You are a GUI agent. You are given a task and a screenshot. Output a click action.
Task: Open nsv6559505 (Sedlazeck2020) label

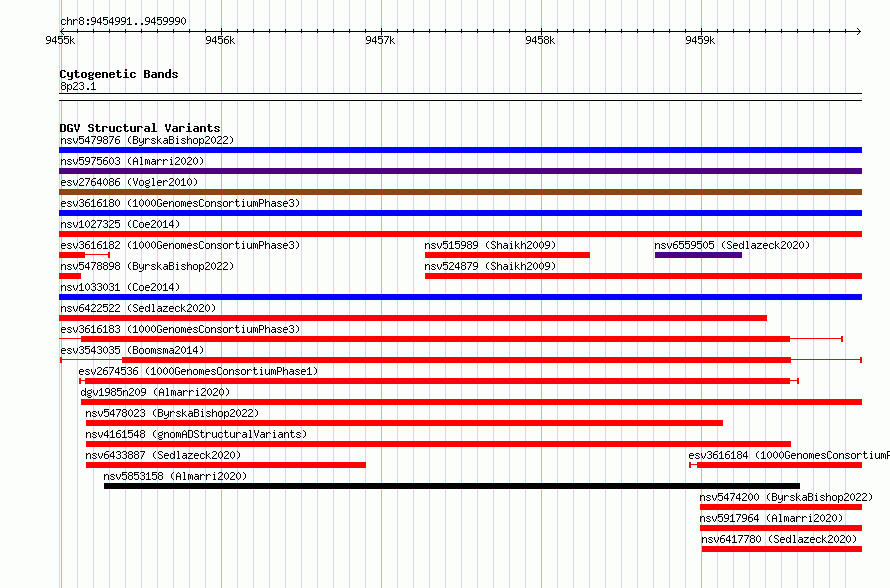732,245
